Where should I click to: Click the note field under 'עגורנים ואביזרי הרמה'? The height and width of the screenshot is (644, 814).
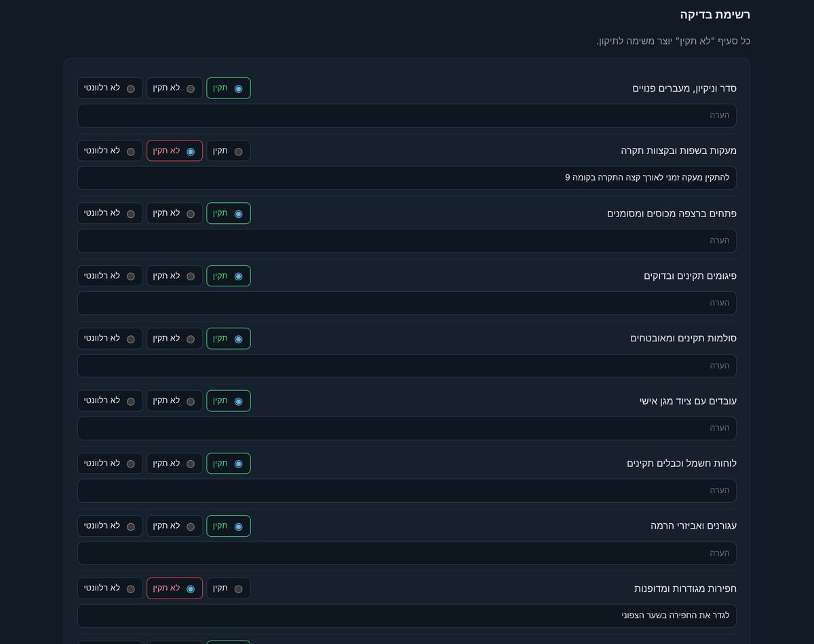coord(407,553)
